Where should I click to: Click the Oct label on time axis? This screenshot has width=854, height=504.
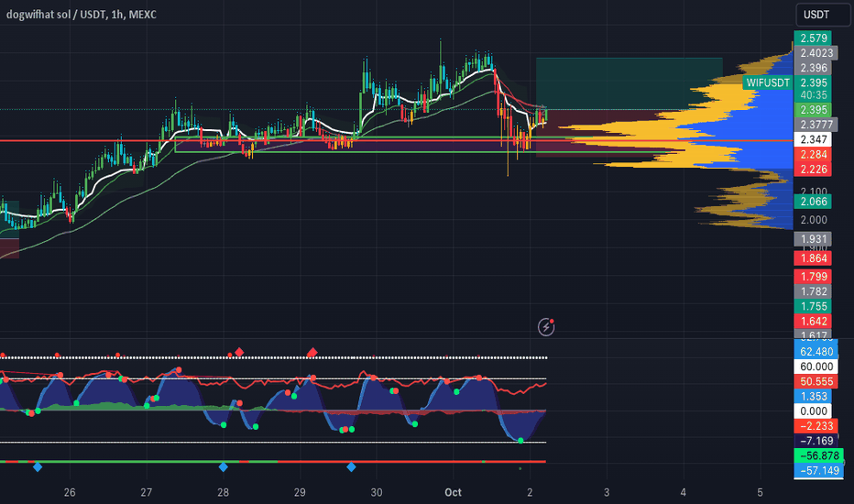(x=453, y=493)
